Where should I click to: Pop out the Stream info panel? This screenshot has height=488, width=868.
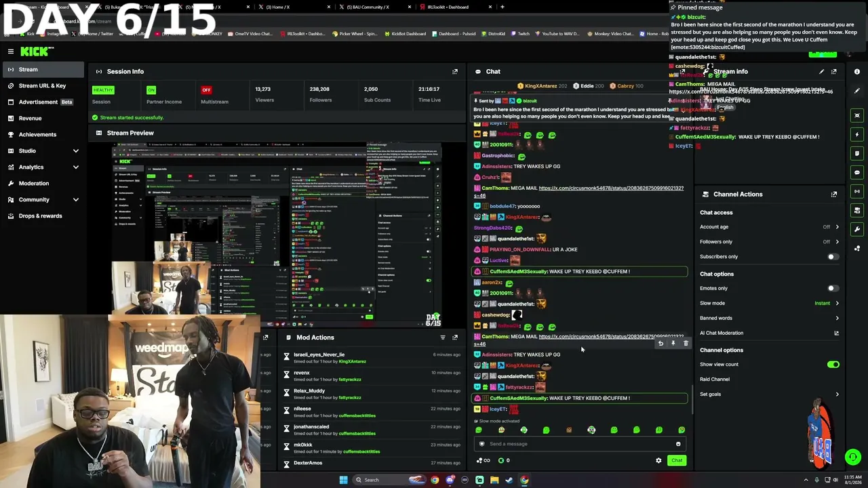coord(834,71)
